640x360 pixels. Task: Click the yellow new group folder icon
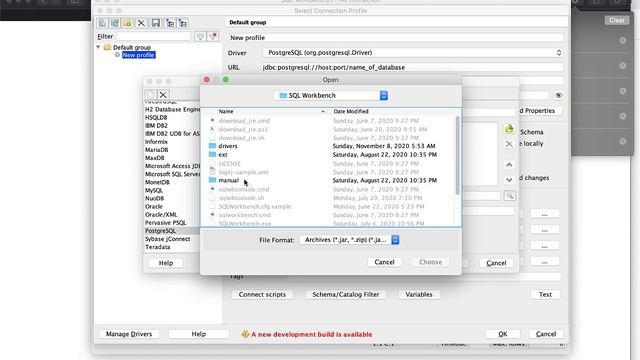[127, 23]
